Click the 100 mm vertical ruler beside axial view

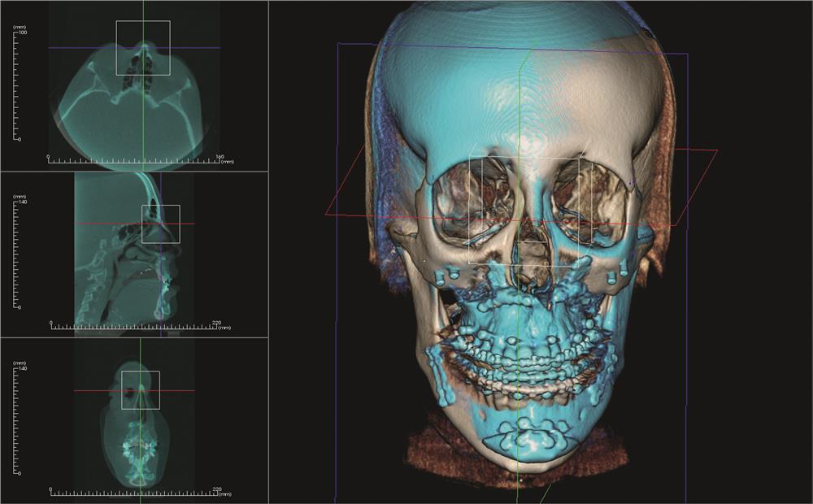(18, 85)
